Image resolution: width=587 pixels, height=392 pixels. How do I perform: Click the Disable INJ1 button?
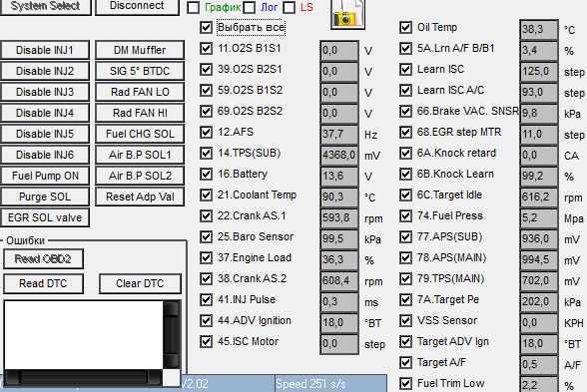[x=45, y=50]
